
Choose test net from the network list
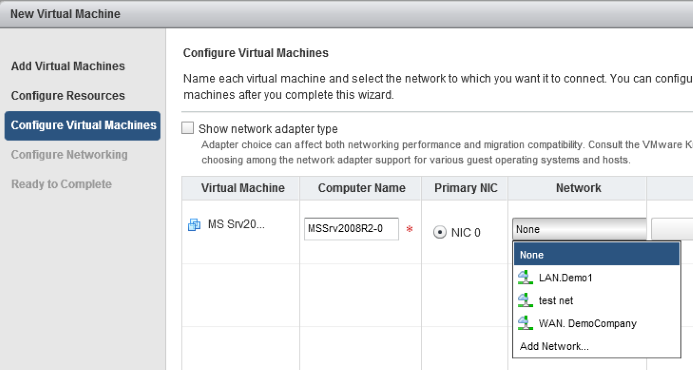click(x=596, y=300)
